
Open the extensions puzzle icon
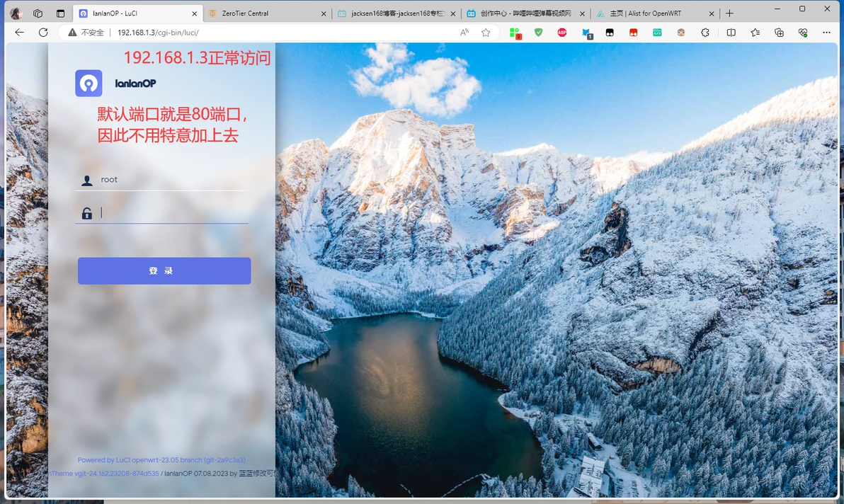point(705,33)
